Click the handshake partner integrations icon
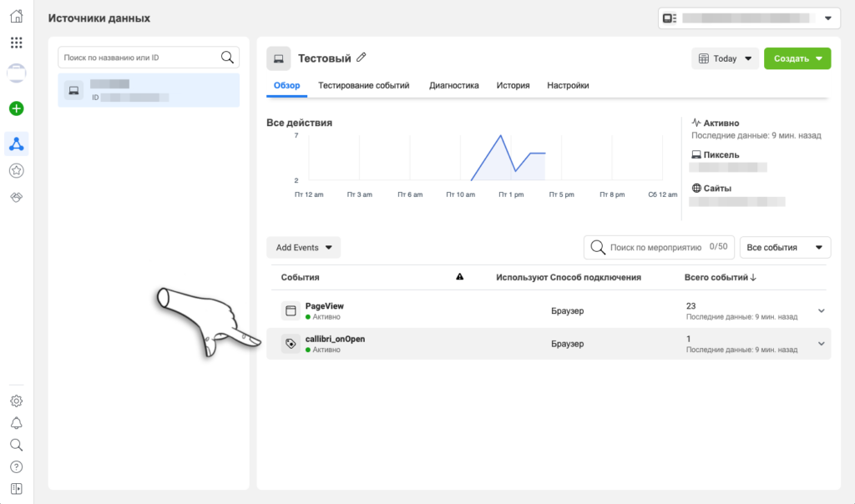855x504 pixels. pyautogui.click(x=17, y=197)
